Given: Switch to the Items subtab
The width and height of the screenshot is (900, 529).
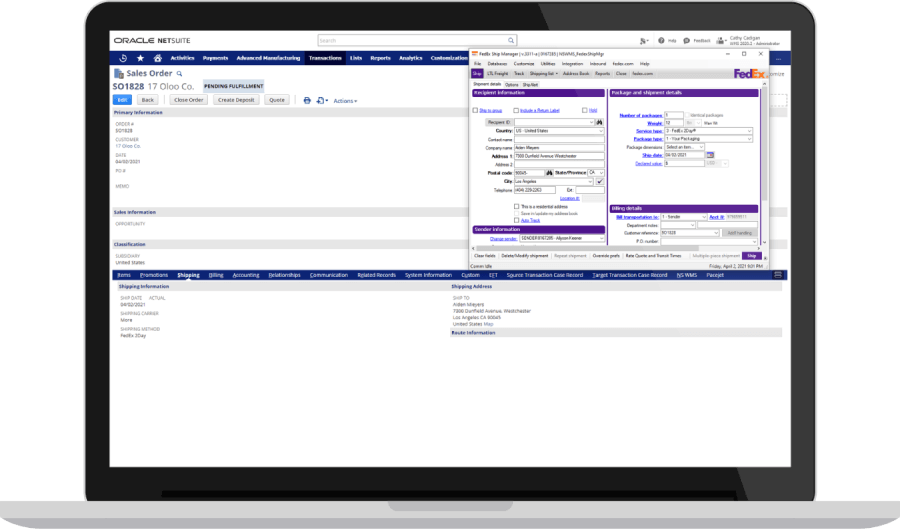Looking at the screenshot, I should (x=124, y=275).
